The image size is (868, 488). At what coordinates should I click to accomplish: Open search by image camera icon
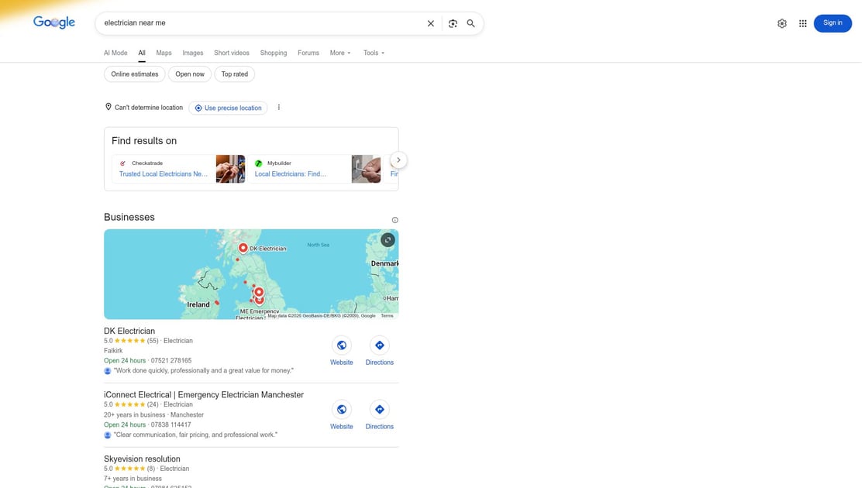[453, 23]
